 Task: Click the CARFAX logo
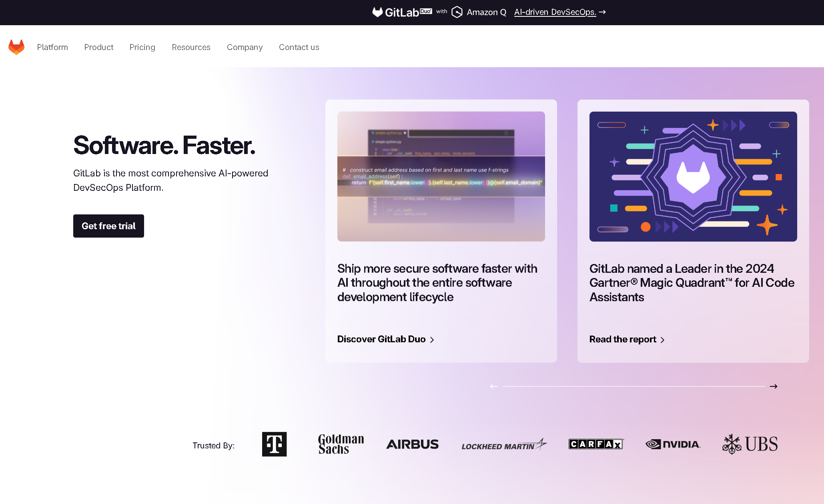tap(596, 444)
